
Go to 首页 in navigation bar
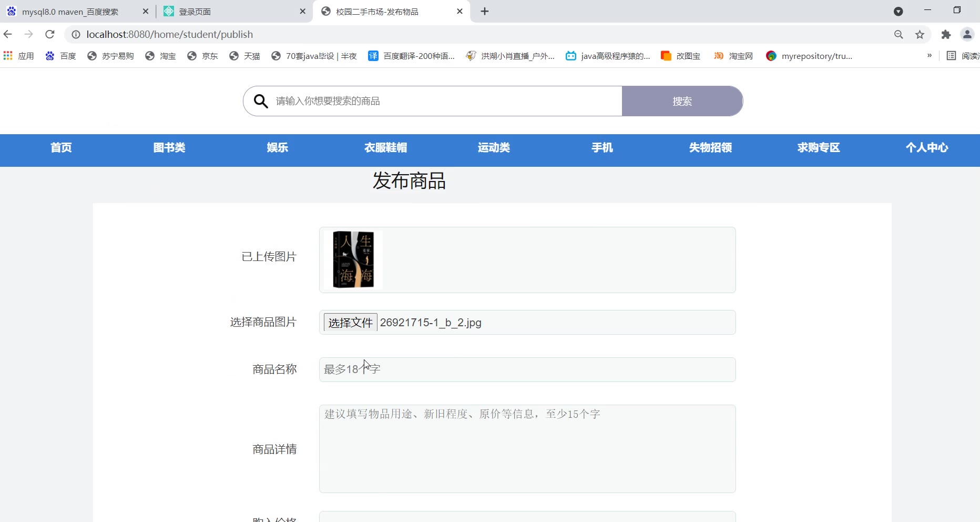coord(61,148)
